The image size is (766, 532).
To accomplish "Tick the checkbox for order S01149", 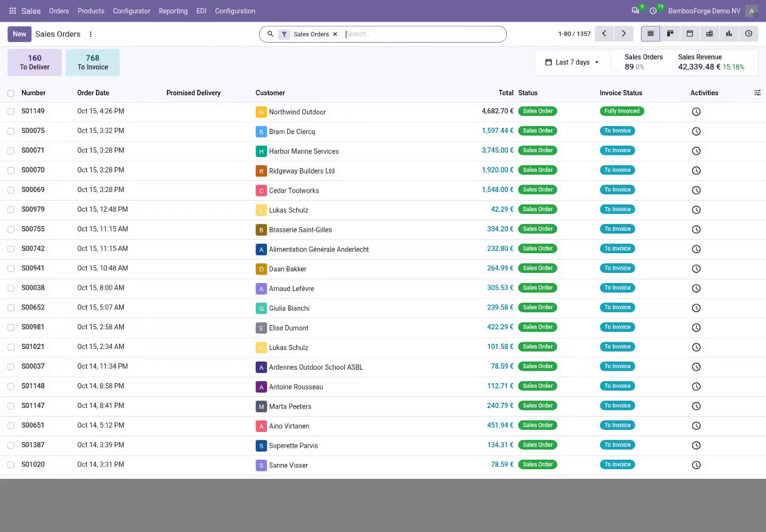I will (11, 112).
